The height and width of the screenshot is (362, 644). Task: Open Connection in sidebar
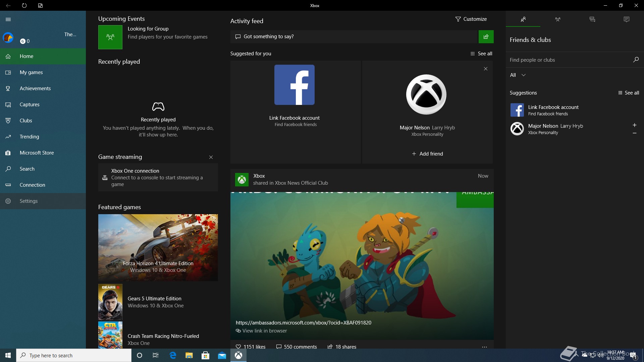43,185
